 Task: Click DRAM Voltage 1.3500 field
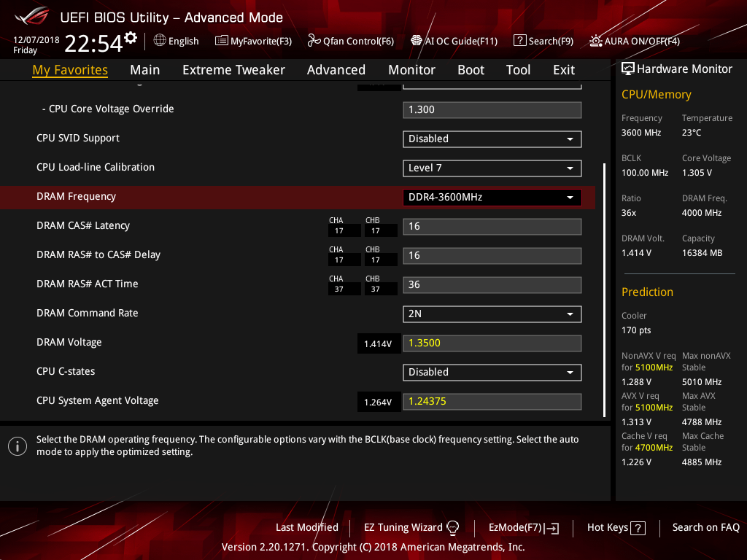click(492, 343)
